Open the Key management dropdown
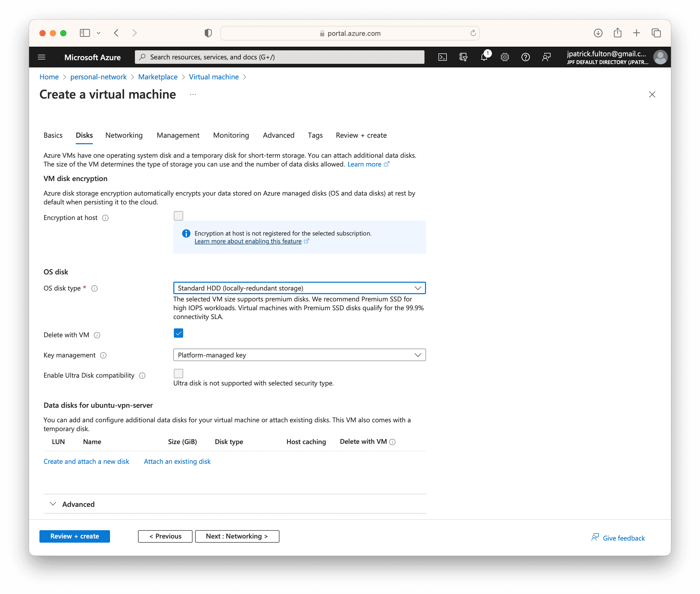 [x=299, y=355]
